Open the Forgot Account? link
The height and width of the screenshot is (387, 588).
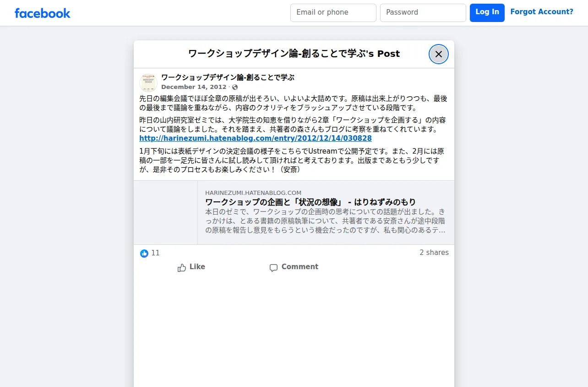click(542, 12)
